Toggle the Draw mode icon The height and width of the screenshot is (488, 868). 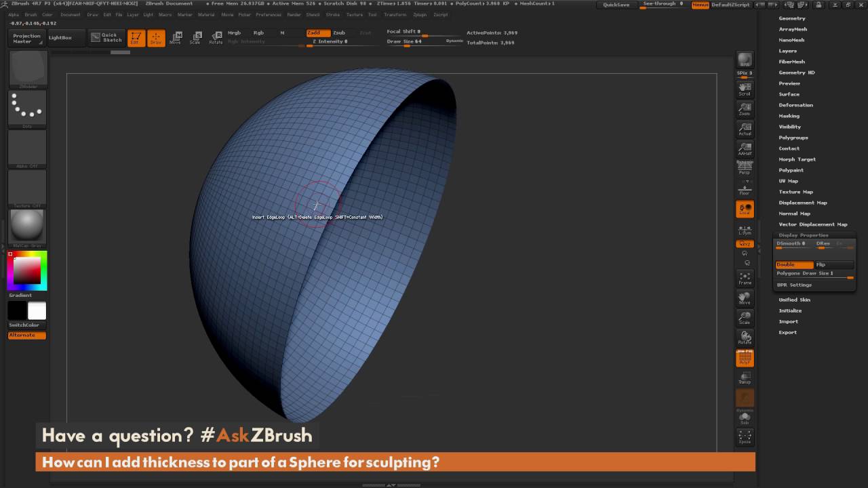click(156, 38)
